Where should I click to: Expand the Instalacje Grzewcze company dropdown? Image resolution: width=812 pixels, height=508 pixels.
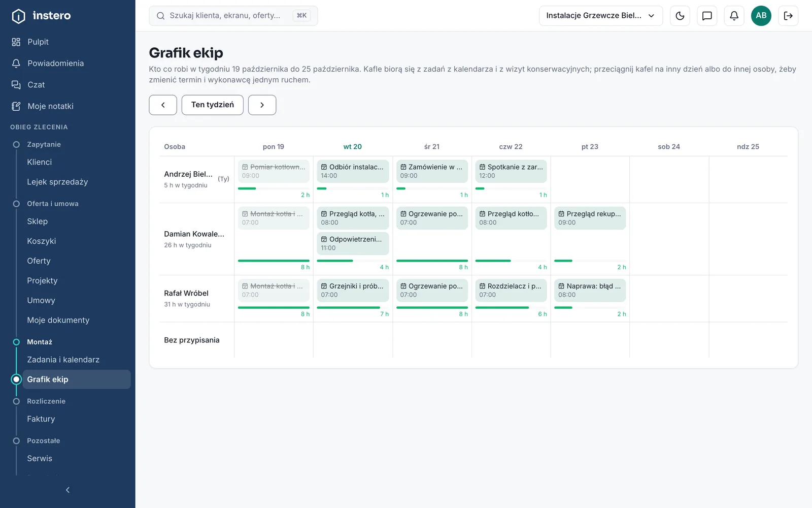point(601,16)
